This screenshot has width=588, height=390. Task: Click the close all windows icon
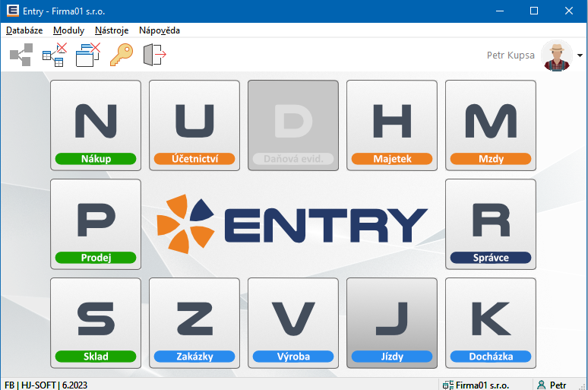(x=88, y=55)
